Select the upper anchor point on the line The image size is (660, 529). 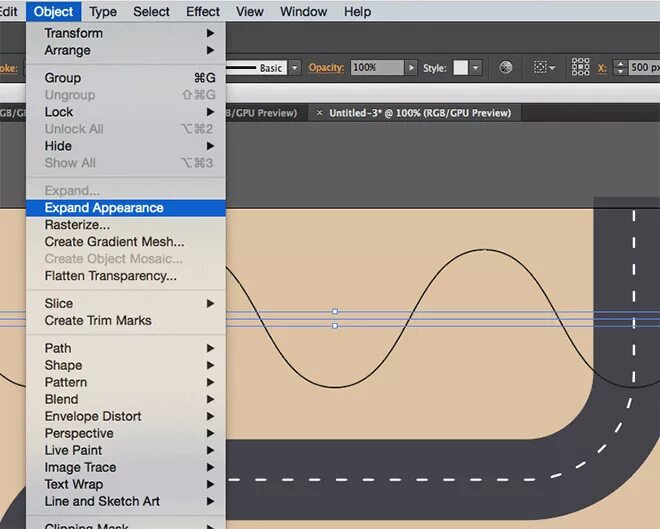pos(335,311)
